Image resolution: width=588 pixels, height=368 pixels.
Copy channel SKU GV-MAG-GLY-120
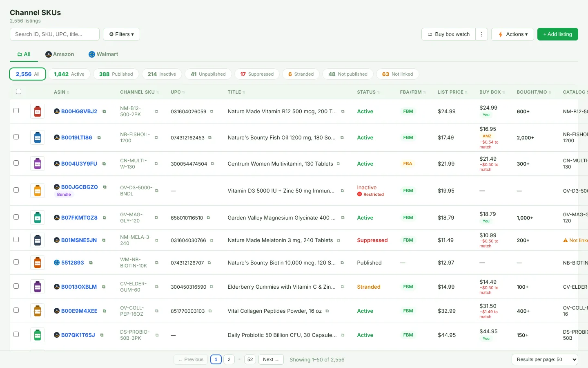pos(156,218)
